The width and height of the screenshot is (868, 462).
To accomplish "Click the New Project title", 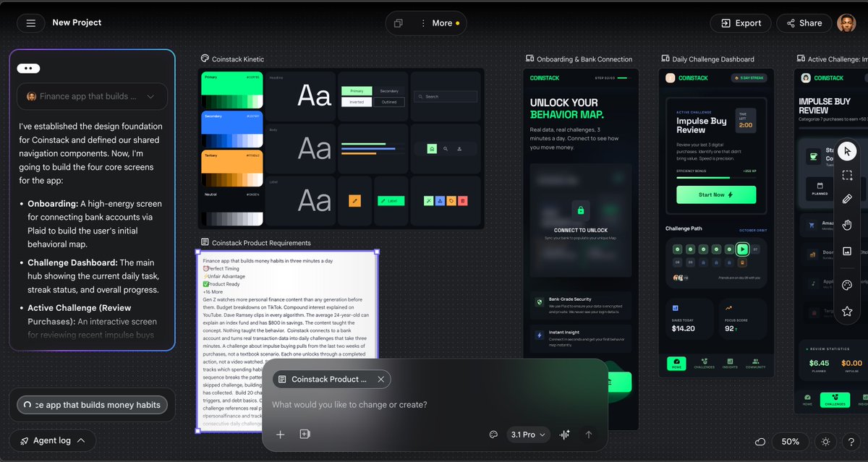I will (x=77, y=23).
